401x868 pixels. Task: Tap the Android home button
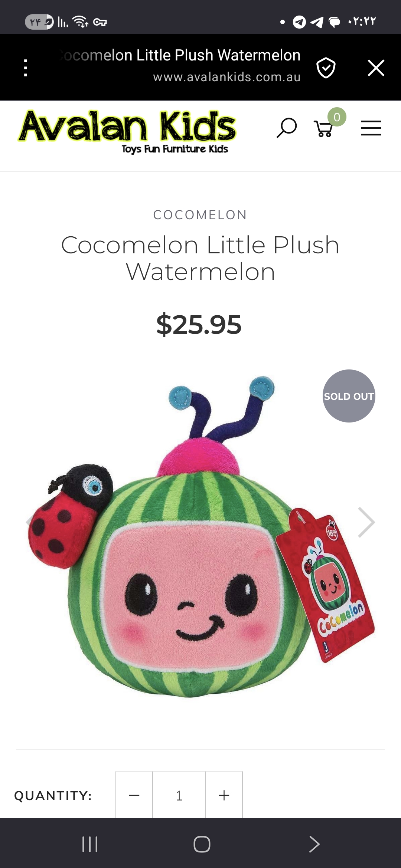tap(202, 844)
